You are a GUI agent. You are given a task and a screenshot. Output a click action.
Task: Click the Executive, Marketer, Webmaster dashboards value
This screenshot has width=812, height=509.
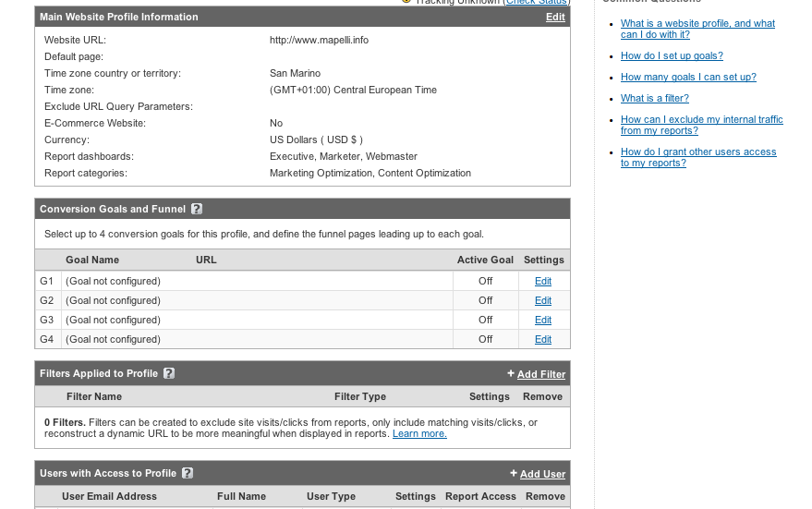point(344,156)
